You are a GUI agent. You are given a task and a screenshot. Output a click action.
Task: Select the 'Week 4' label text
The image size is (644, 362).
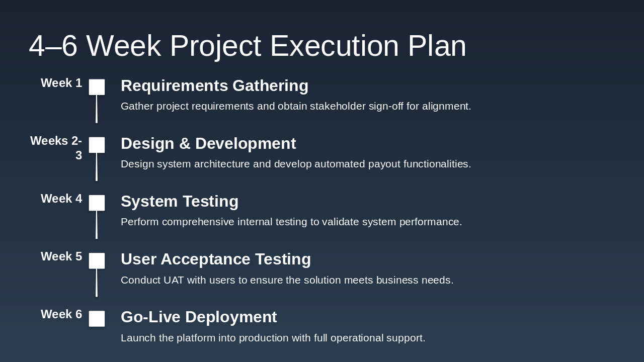pos(61,199)
